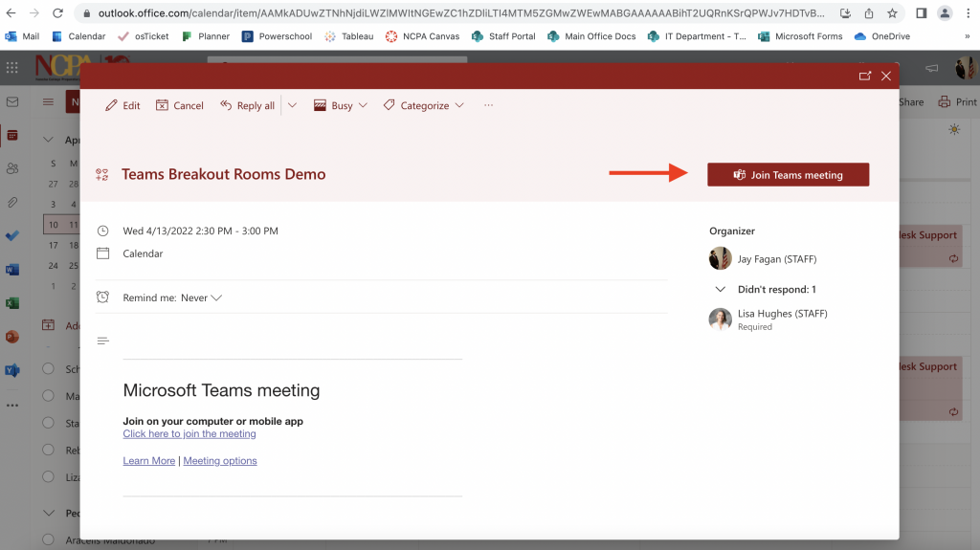Click the 'Click here to join the meeting' link

pos(189,433)
